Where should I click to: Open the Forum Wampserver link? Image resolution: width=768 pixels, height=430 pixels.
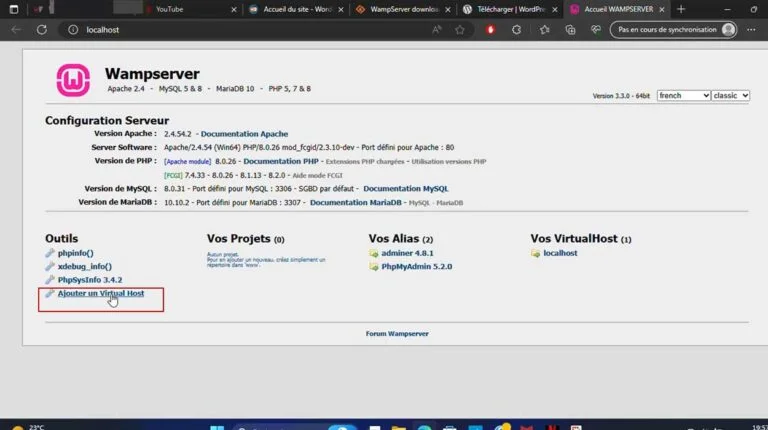[397, 334]
